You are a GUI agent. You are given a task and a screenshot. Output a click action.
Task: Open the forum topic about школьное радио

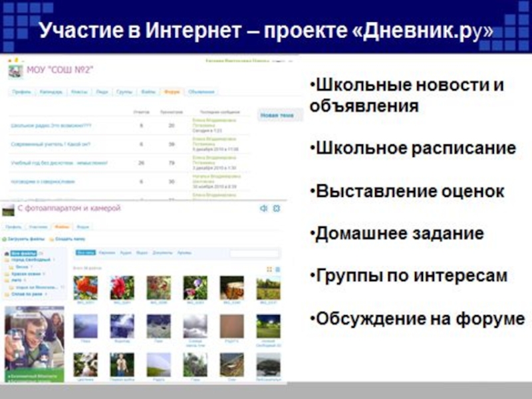[x=51, y=126]
